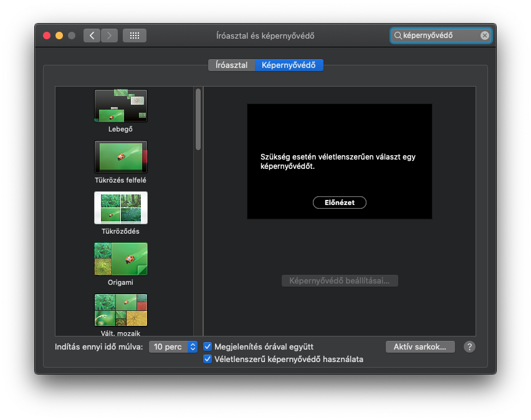Show all preferences with the grid icon
The width and height of the screenshot is (531, 420).
pyautogui.click(x=135, y=36)
